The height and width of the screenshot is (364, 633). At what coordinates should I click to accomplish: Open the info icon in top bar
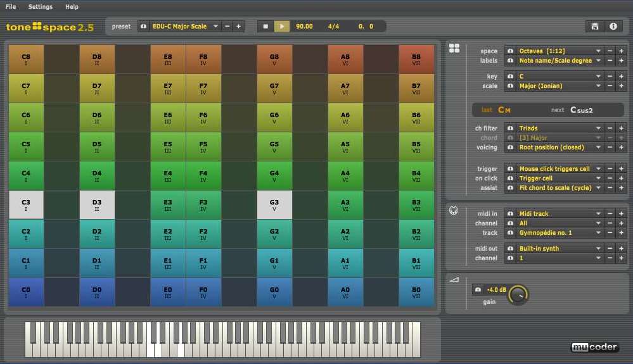pos(613,27)
